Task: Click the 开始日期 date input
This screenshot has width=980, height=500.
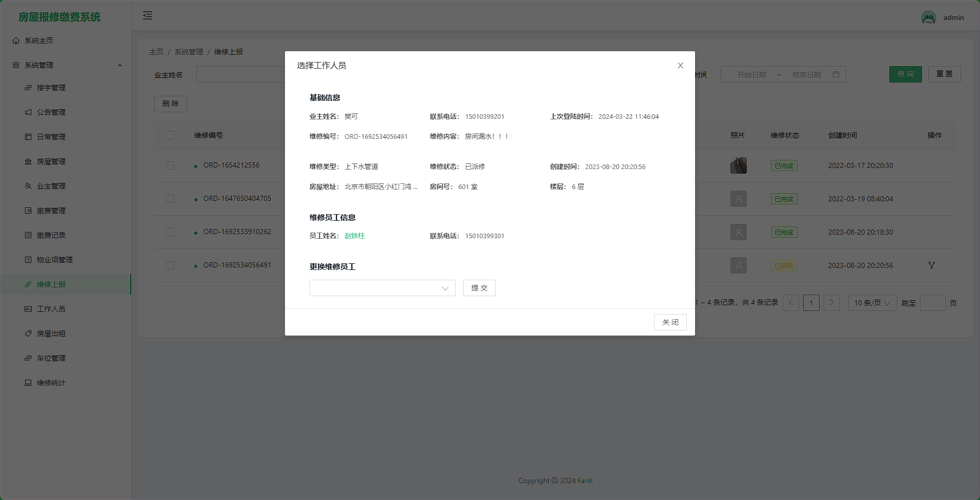Action: click(x=751, y=75)
